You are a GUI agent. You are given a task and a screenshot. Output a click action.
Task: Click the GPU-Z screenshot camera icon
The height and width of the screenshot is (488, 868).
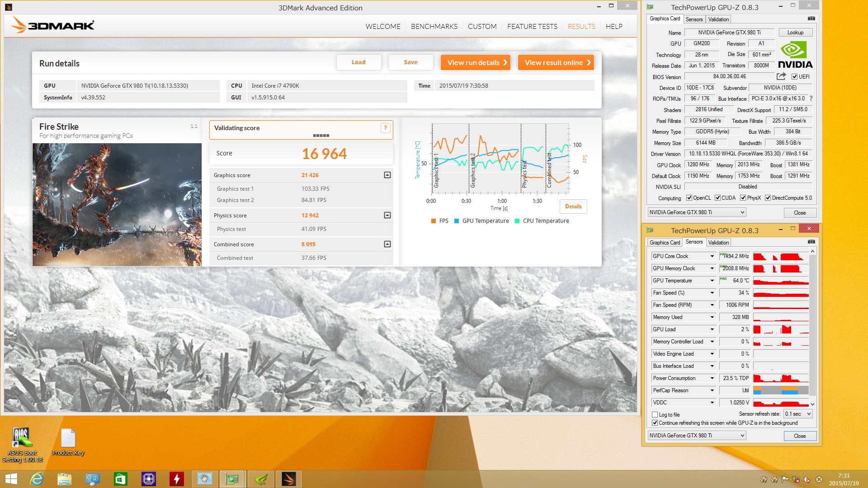pos(811,19)
